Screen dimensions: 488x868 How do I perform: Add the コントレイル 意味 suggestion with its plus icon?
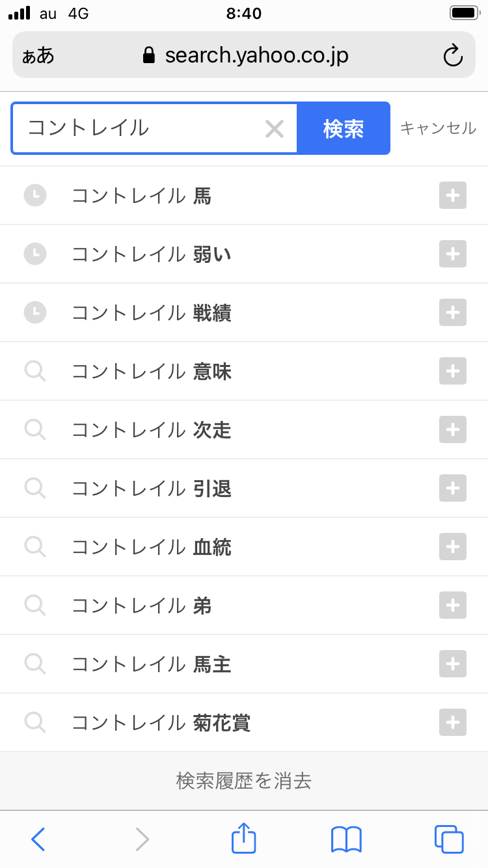pos(453,371)
